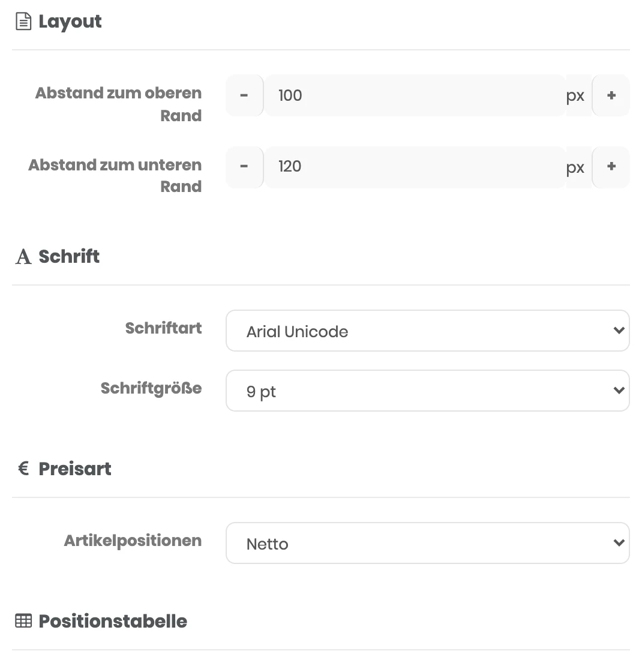The height and width of the screenshot is (672, 642).
Task: Open the Artikelpositionen dropdown showing Netto
Action: coord(428,543)
